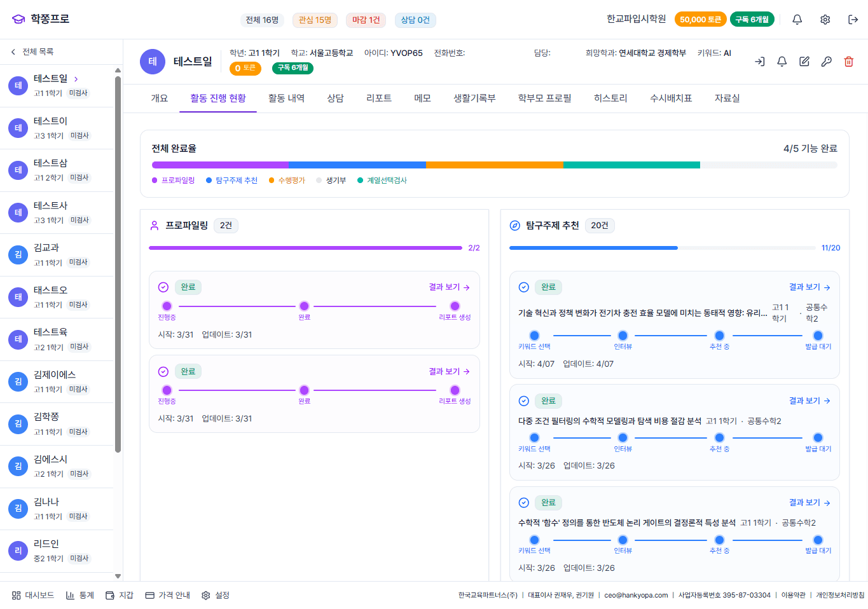Delete student with red trash icon
The width and height of the screenshot is (868, 609).
[848, 62]
